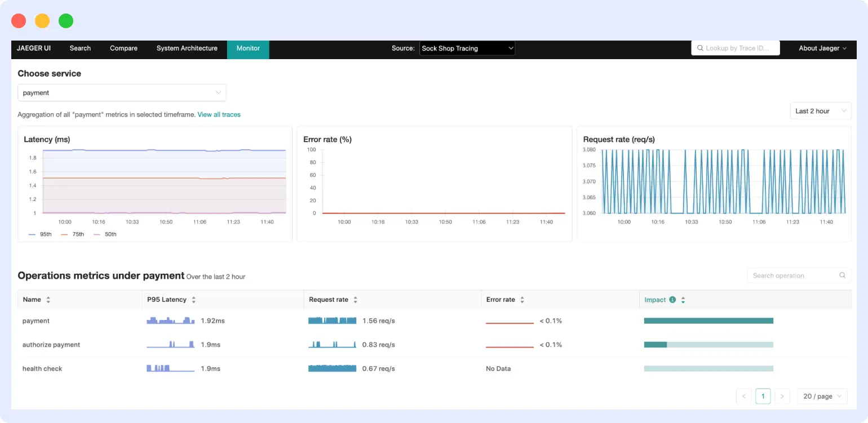Click the health check latency sparkline
The width and height of the screenshot is (868, 423).
point(170,368)
